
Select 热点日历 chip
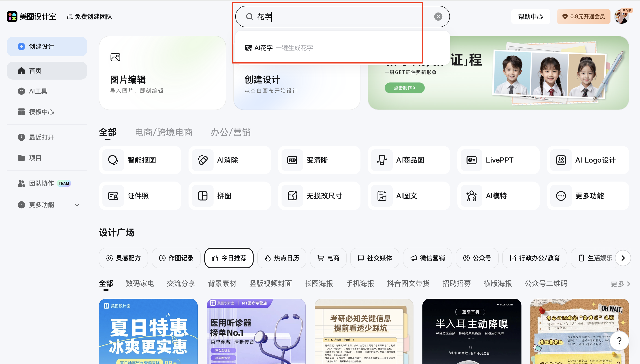point(282,258)
